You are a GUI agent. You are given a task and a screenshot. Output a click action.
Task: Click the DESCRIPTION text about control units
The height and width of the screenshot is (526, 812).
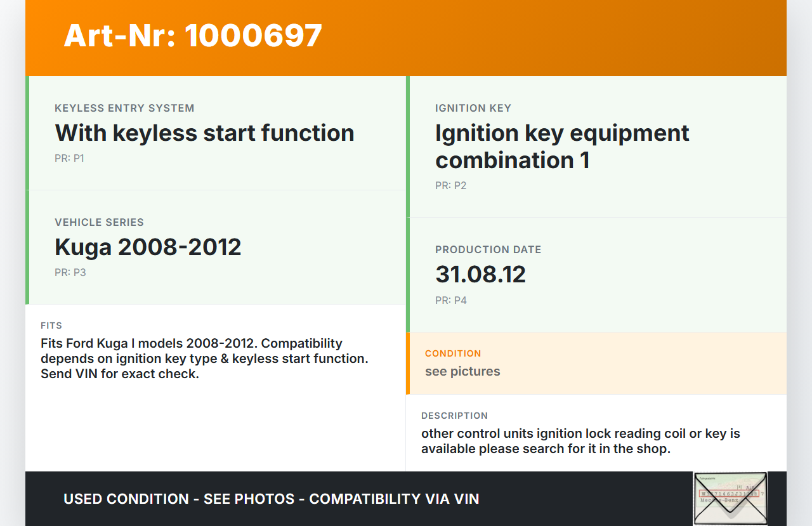click(580, 442)
